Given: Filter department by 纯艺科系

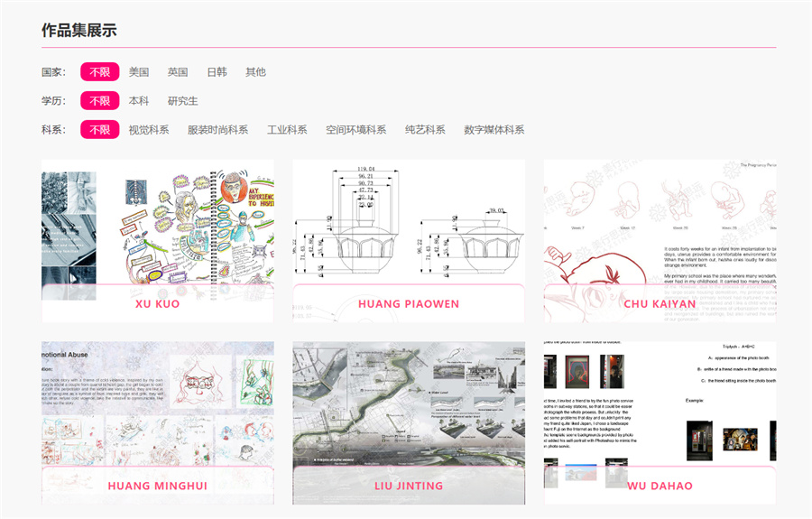Looking at the screenshot, I should (x=425, y=129).
